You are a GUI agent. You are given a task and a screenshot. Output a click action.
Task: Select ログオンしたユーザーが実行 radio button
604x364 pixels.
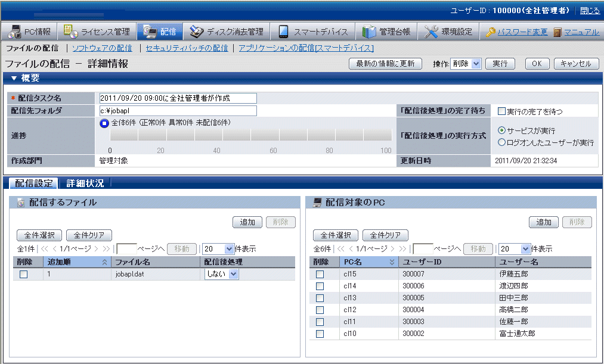point(501,142)
